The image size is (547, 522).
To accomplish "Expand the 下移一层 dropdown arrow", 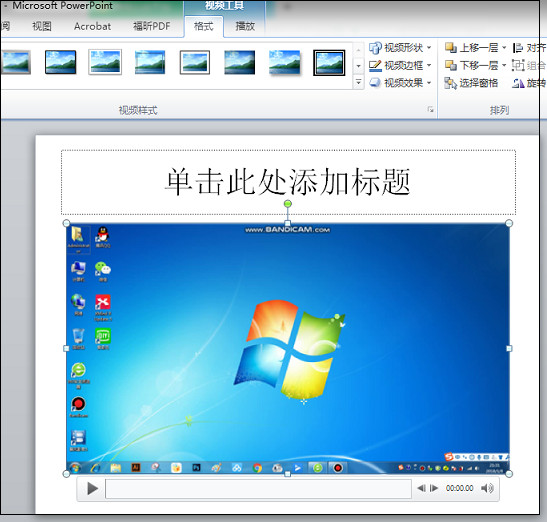I will (504, 65).
